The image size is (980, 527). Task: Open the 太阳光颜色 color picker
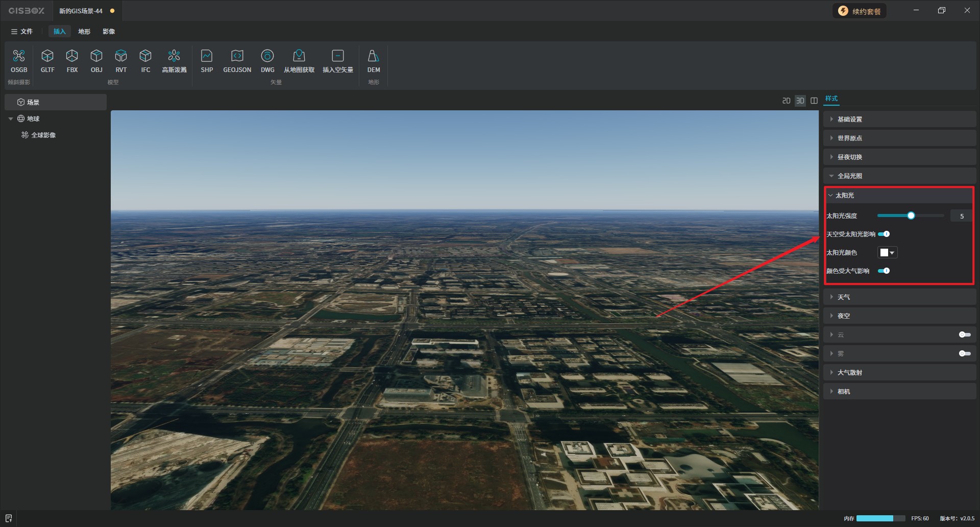click(887, 252)
